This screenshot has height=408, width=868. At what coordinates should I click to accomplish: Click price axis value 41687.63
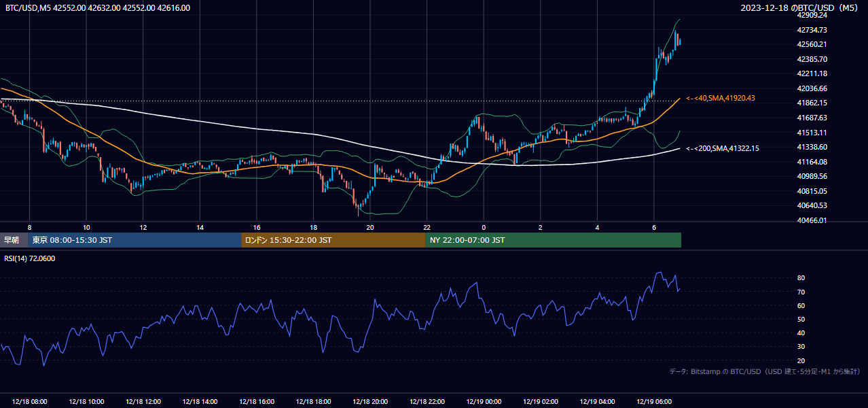pos(812,118)
